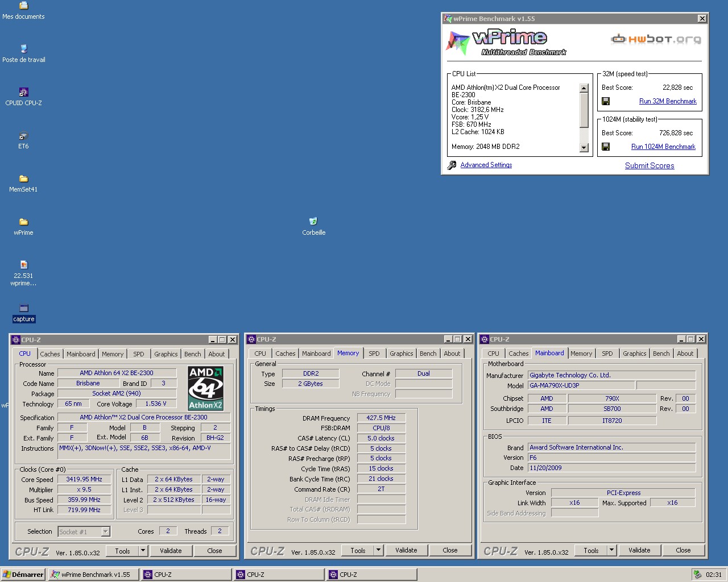Viewport: 728px width, 582px height.
Task: Click the system tray icon near the clock
Action: [697, 575]
